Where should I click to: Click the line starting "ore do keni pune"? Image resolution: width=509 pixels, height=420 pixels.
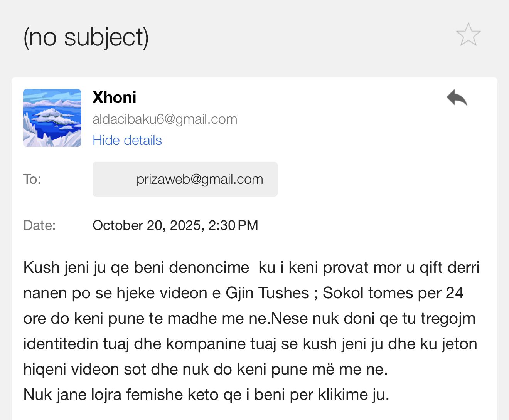(x=249, y=318)
